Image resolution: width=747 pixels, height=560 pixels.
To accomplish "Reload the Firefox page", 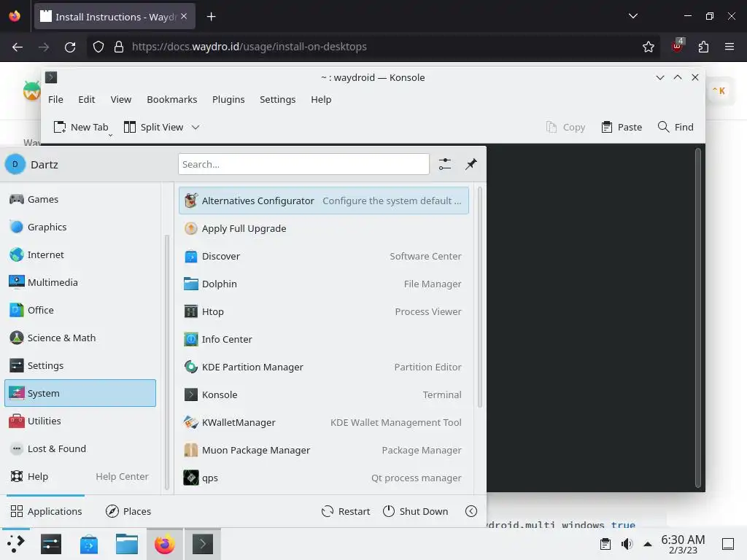I will pyautogui.click(x=70, y=47).
